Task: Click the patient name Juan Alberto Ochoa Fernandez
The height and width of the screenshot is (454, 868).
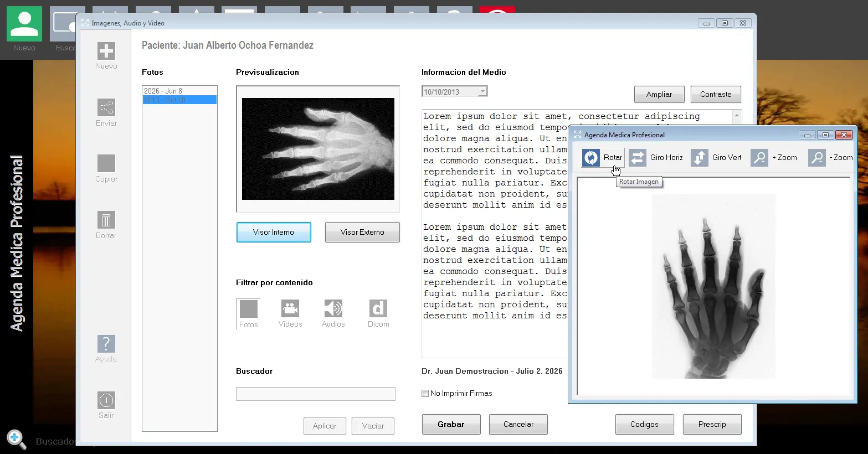Action: 248,45
